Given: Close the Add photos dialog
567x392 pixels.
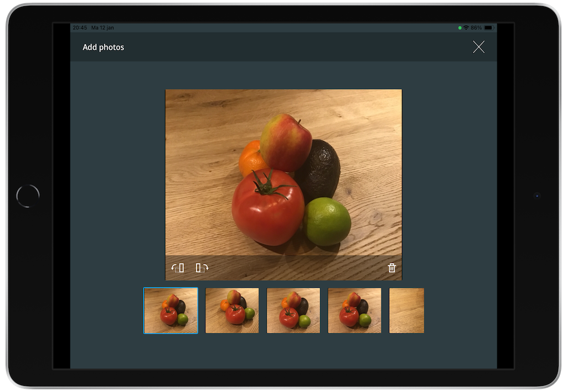Looking at the screenshot, I should 478,47.
